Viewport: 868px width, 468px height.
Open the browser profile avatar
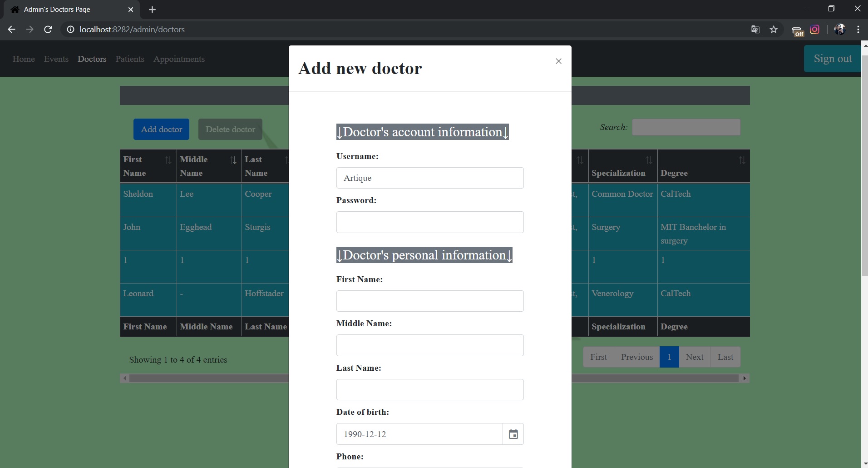click(840, 30)
